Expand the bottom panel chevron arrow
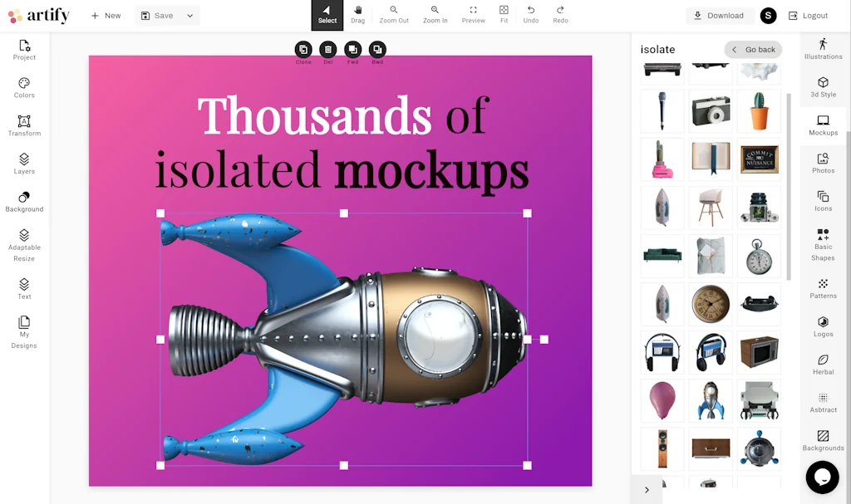Image resolution: width=851 pixels, height=504 pixels. 647,490
